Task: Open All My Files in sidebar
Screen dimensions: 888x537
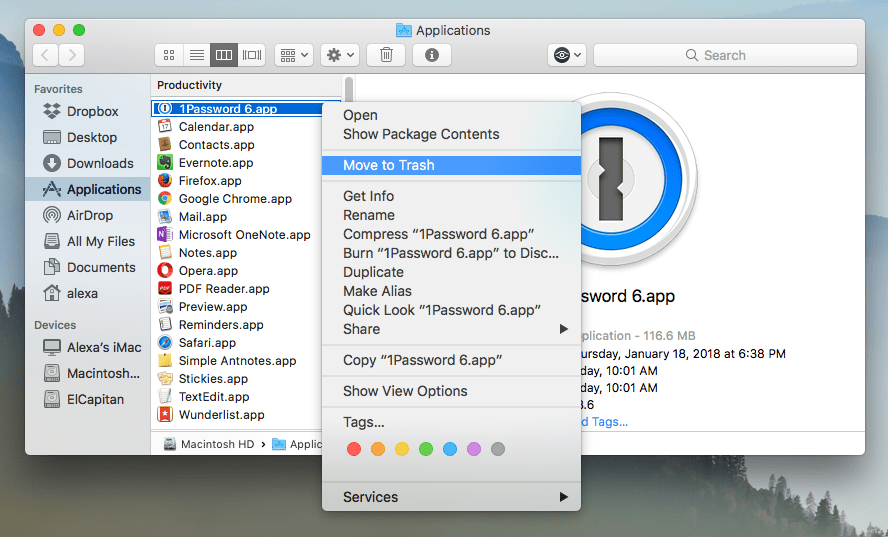Action: (89, 241)
